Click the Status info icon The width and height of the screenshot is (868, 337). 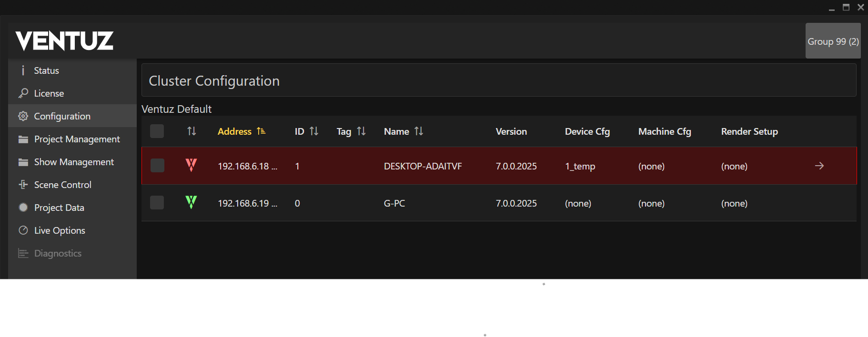[x=23, y=70]
